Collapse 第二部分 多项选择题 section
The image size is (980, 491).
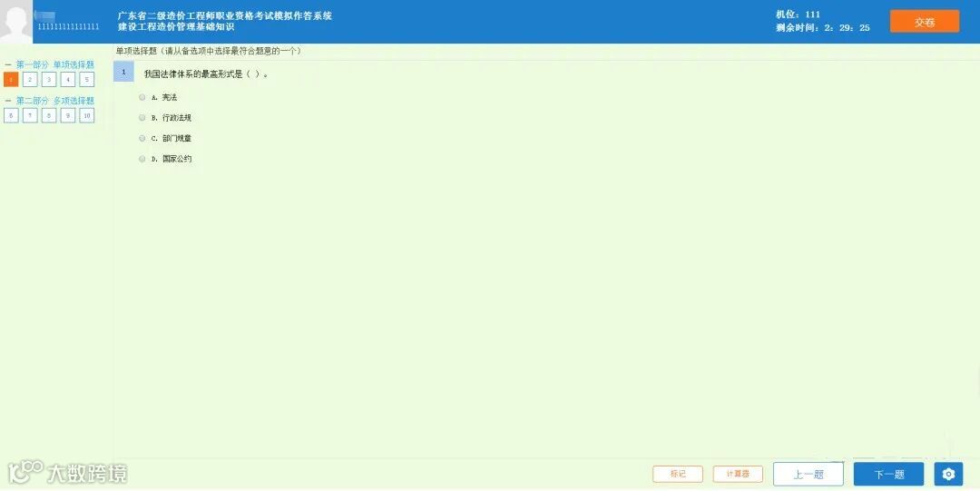point(8,100)
